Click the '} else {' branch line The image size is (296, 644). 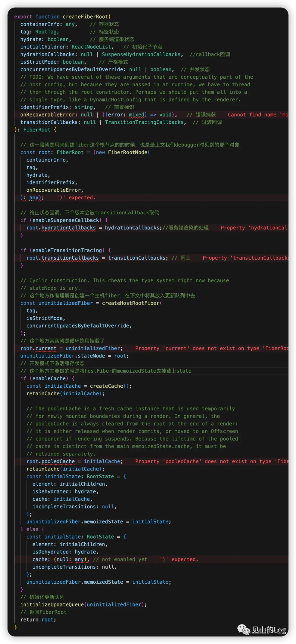(x=32, y=529)
